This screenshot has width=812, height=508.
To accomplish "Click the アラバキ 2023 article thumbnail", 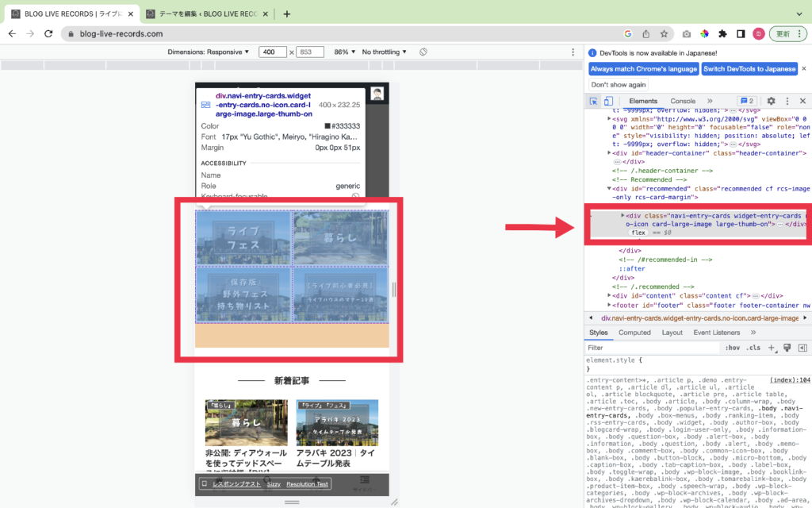I will click(337, 422).
